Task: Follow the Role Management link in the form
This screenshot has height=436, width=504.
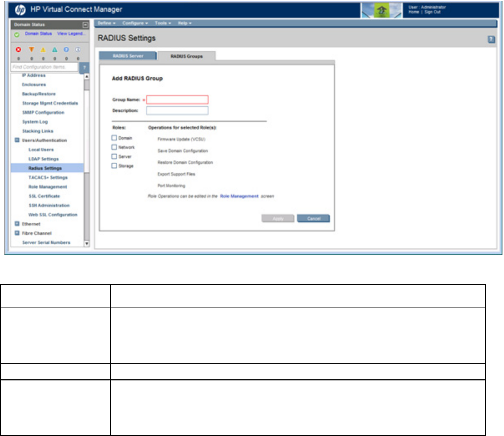Action: pos(239,196)
